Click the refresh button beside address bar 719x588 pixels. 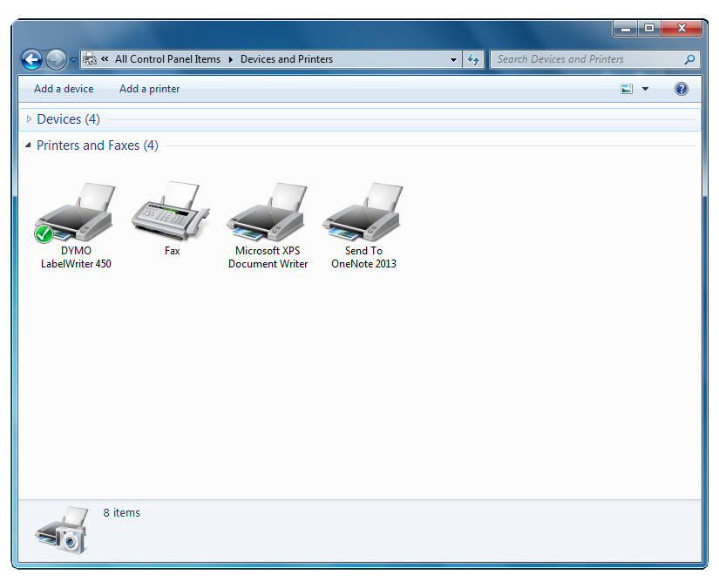coord(472,59)
